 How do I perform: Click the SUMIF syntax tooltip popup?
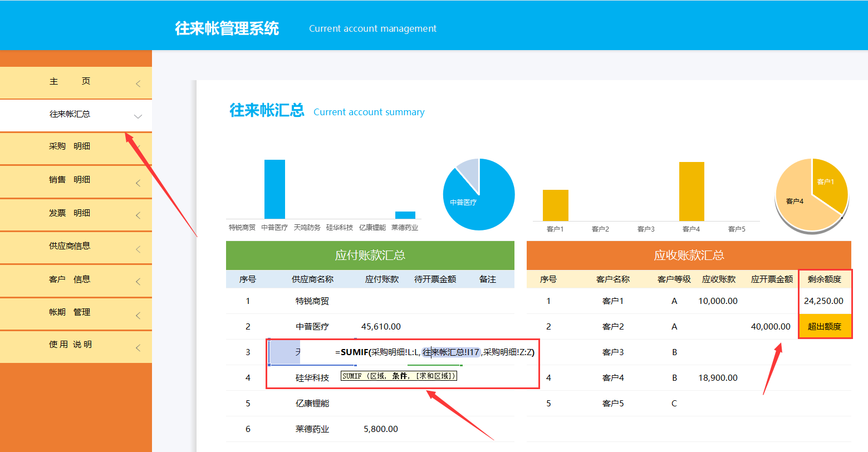[x=399, y=376]
